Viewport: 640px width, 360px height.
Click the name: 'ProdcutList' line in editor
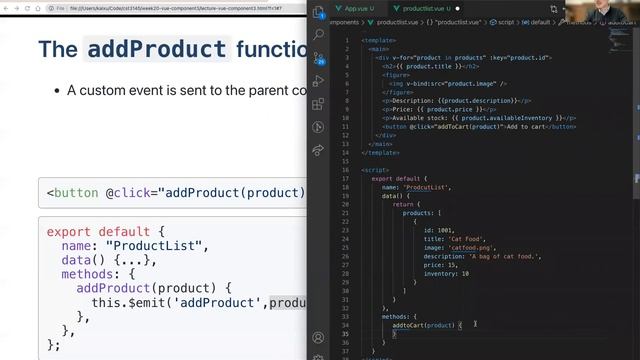pyautogui.click(x=416, y=187)
